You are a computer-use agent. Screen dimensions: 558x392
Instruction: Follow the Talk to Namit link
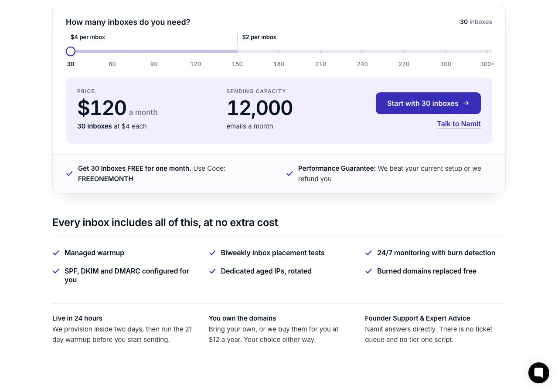(x=459, y=124)
